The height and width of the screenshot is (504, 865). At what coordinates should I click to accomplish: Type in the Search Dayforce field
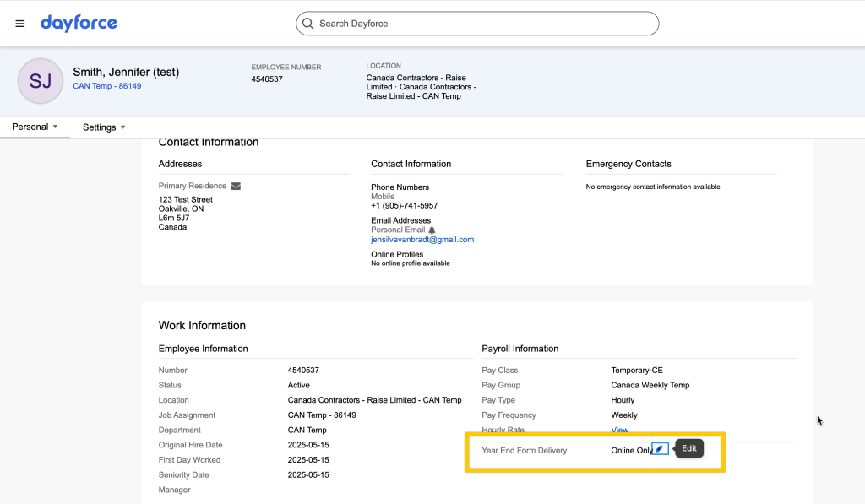point(481,24)
